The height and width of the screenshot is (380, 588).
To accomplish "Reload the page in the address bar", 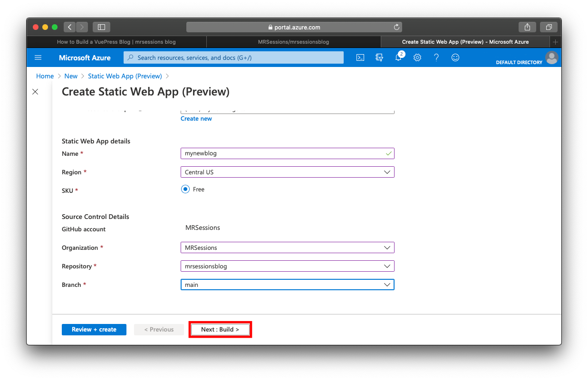I will [x=397, y=27].
